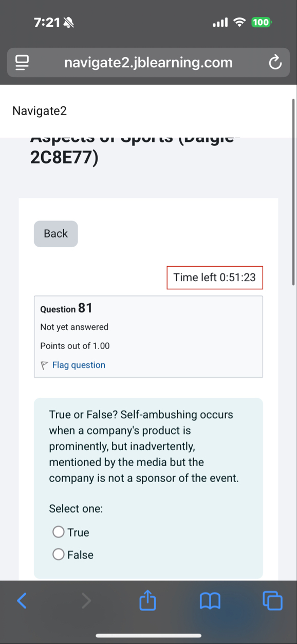Tap the Navigate2 site title
Viewport: 297px width, 644px height.
point(40,111)
